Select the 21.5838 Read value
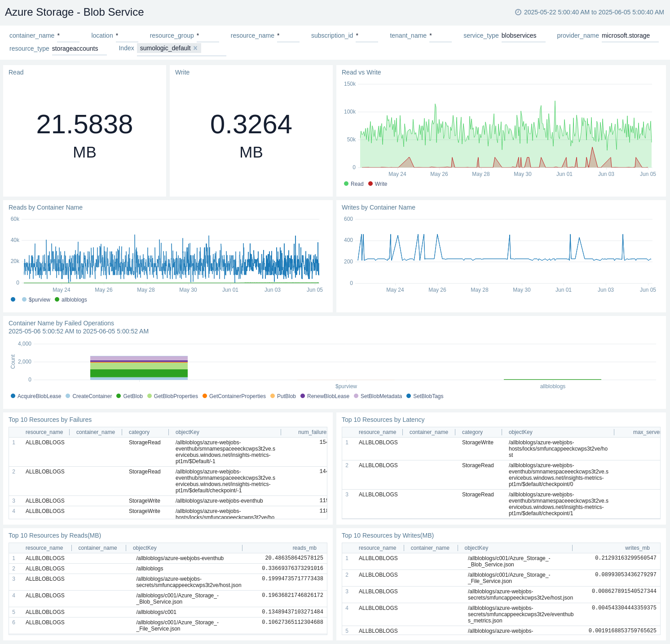Screen dimensions: 670x644 [x=84, y=124]
